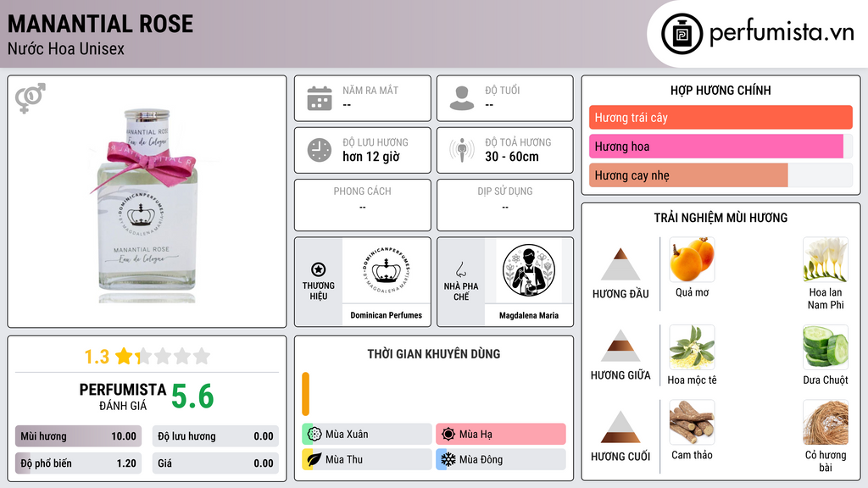The height and width of the screenshot is (488, 868).
Task: Click the Độ phổ biến 1.20 score bar
Action: [79, 463]
